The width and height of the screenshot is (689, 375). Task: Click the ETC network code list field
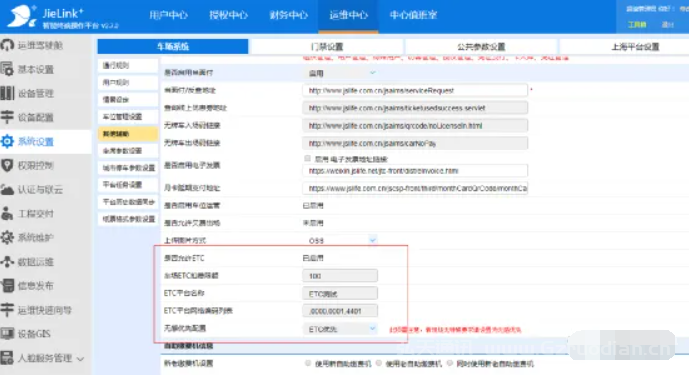340,311
